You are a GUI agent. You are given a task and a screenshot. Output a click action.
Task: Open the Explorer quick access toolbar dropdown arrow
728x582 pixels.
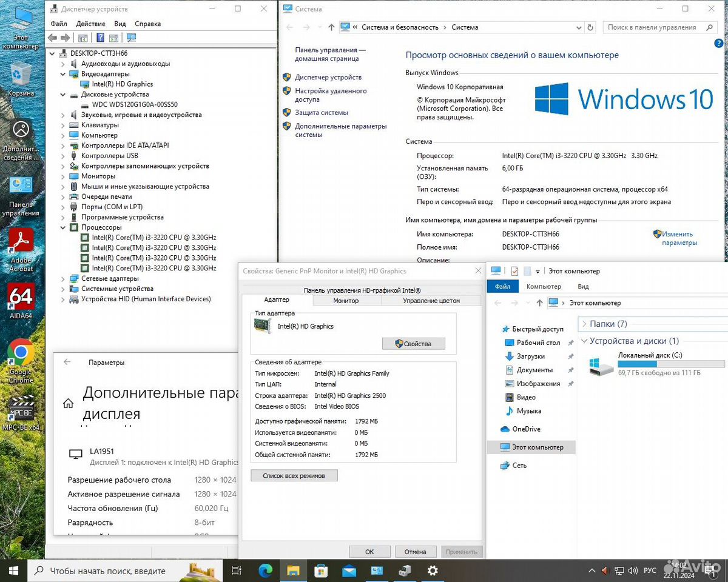pos(538,271)
